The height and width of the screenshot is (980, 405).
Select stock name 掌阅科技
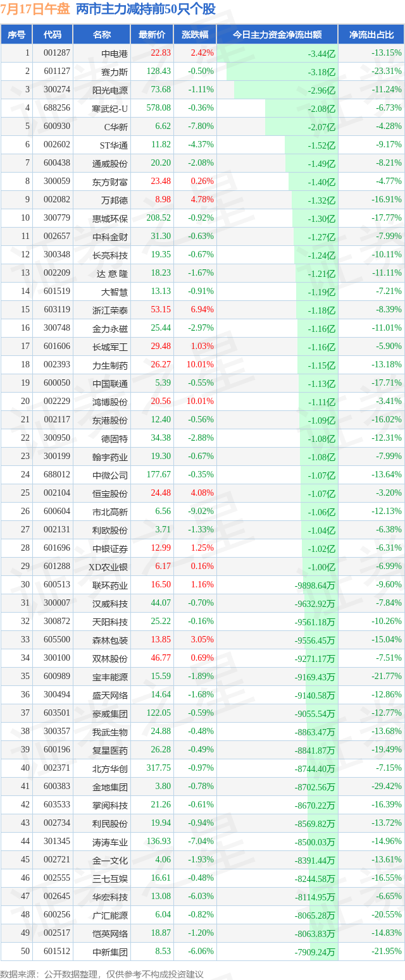coord(110,805)
